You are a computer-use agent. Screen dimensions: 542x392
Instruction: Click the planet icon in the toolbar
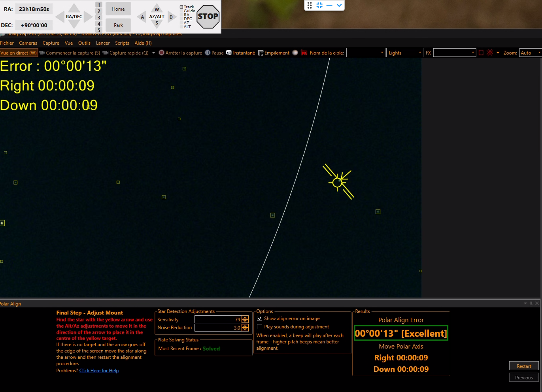295,53
